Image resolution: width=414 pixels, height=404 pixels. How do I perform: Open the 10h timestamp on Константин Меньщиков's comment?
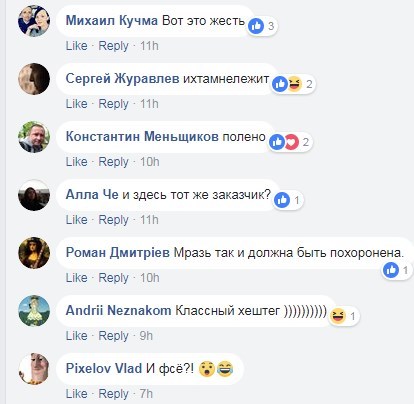point(150,162)
